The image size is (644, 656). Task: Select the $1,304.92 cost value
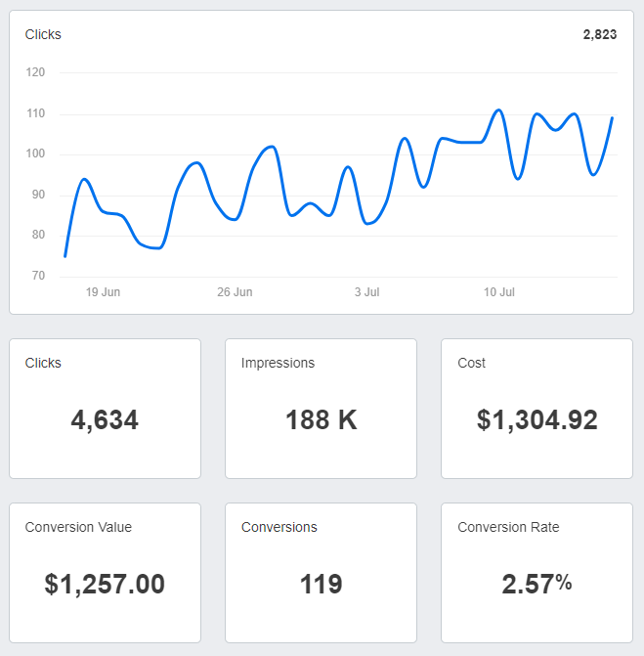pos(537,420)
